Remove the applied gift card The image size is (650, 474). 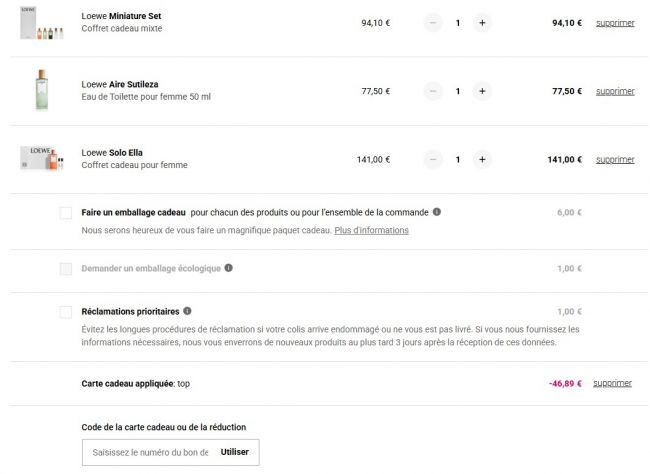click(x=612, y=383)
